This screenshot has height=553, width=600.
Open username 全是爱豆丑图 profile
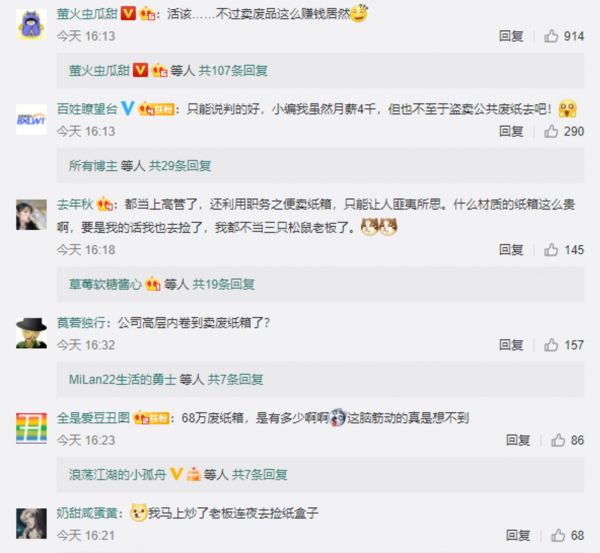click(x=93, y=418)
